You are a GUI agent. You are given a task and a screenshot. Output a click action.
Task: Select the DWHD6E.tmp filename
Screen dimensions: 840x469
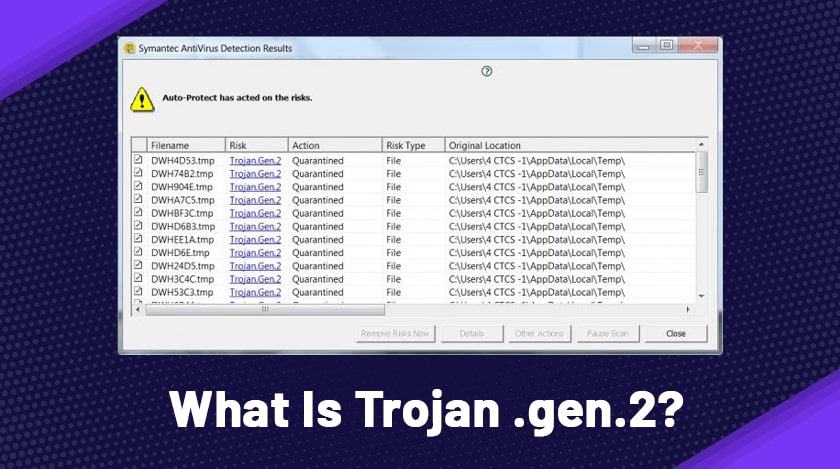coord(180,252)
